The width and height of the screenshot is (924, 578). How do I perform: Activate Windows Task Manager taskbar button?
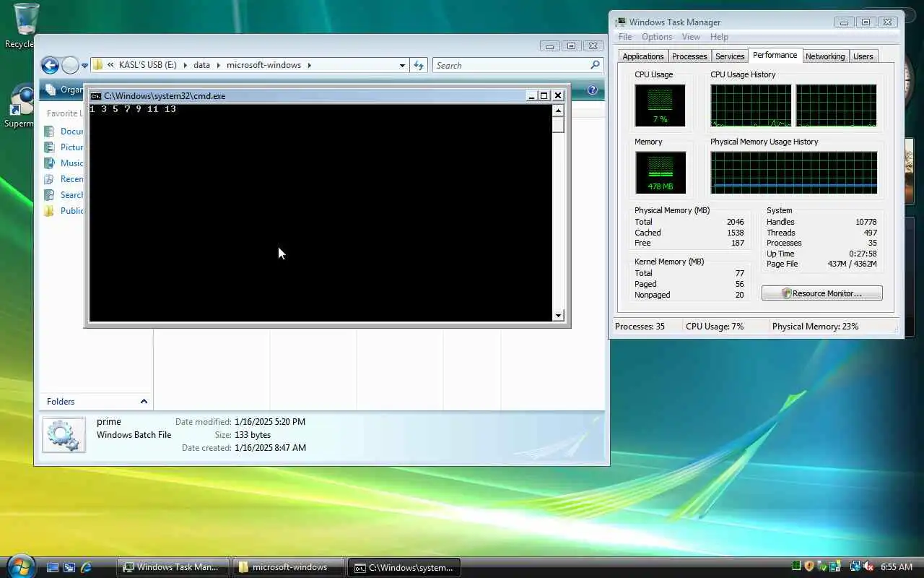(173, 568)
